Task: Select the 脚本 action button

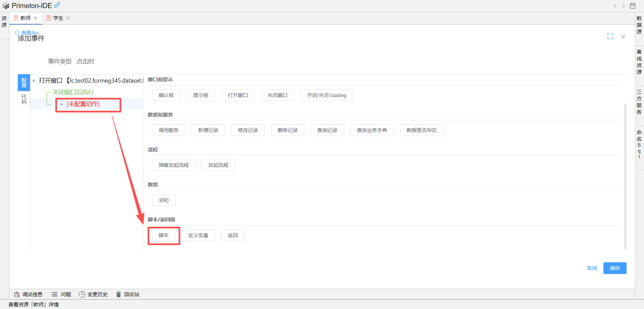Action: (x=164, y=235)
